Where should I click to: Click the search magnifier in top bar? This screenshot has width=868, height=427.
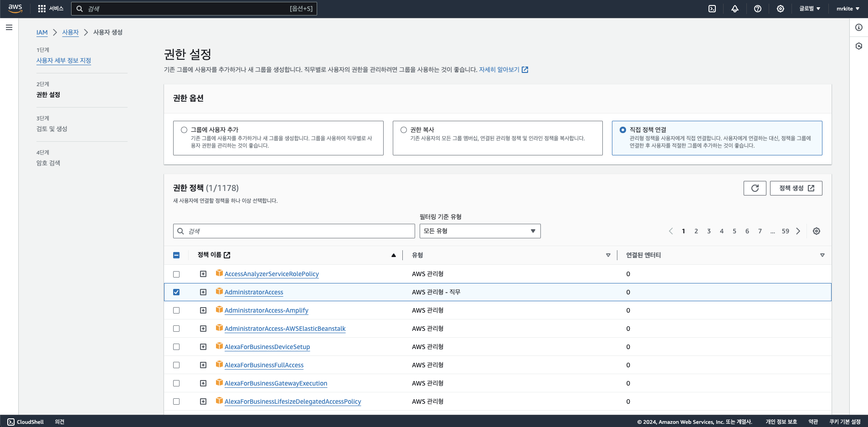coord(79,9)
